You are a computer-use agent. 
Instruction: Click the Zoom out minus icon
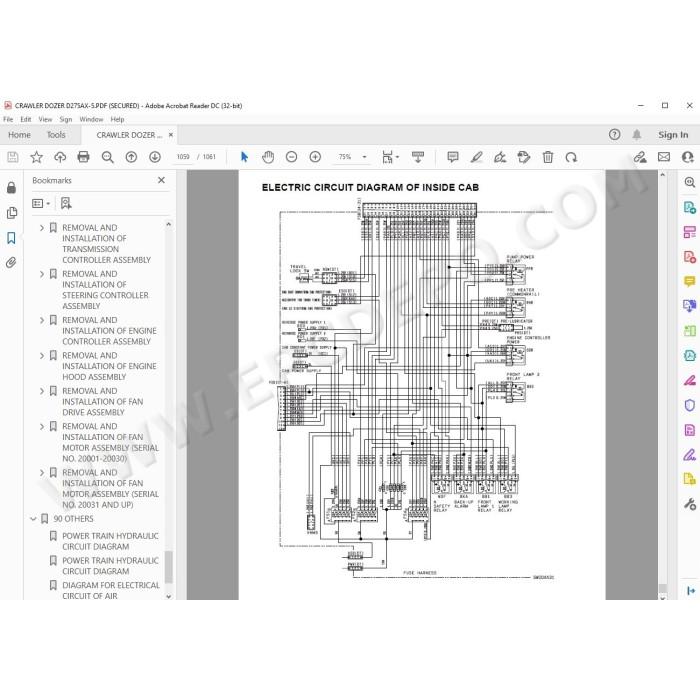tap(292, 157)
